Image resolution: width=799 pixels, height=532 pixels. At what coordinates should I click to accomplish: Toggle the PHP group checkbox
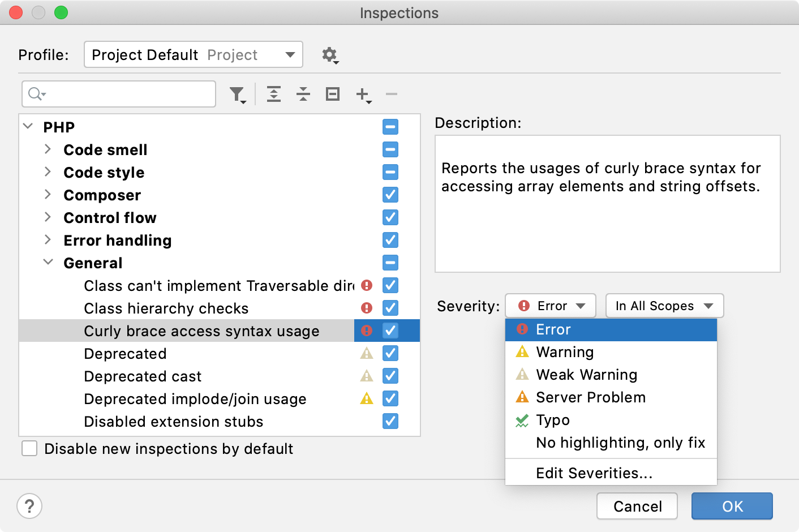coord(390,127)
